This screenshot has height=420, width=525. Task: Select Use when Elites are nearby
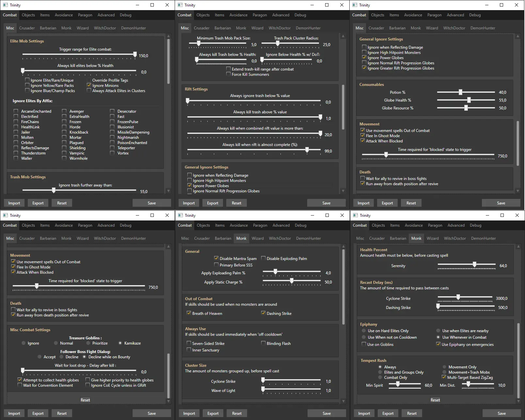click(x=438, y=331)
